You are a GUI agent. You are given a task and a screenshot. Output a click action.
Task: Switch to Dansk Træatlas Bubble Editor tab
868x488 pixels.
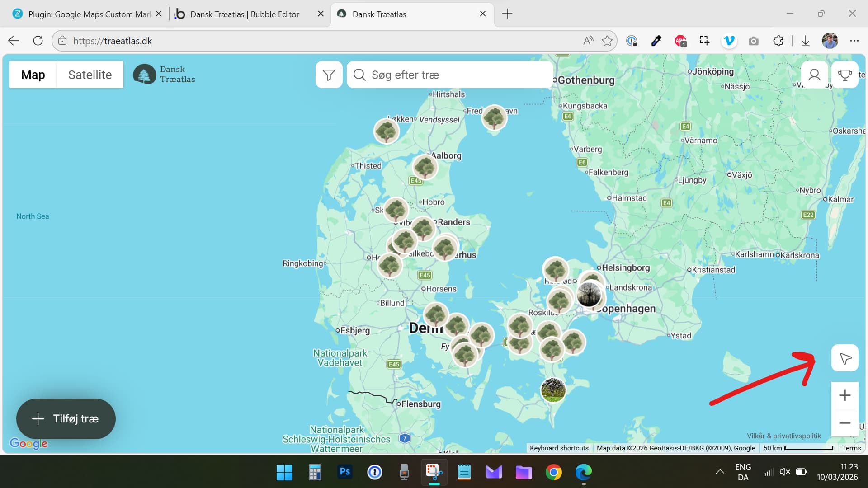pyautogui.click(x=245, y=14)
